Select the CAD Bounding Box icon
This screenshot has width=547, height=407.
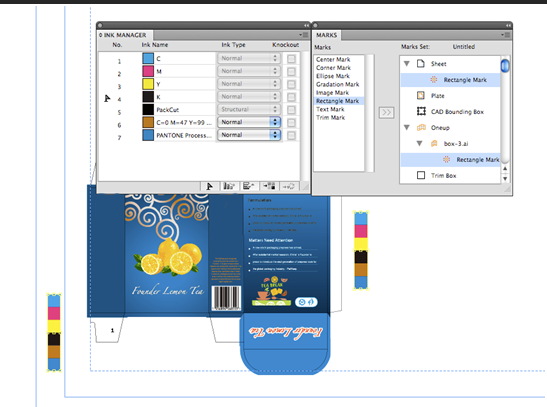(x=421, y=111)
